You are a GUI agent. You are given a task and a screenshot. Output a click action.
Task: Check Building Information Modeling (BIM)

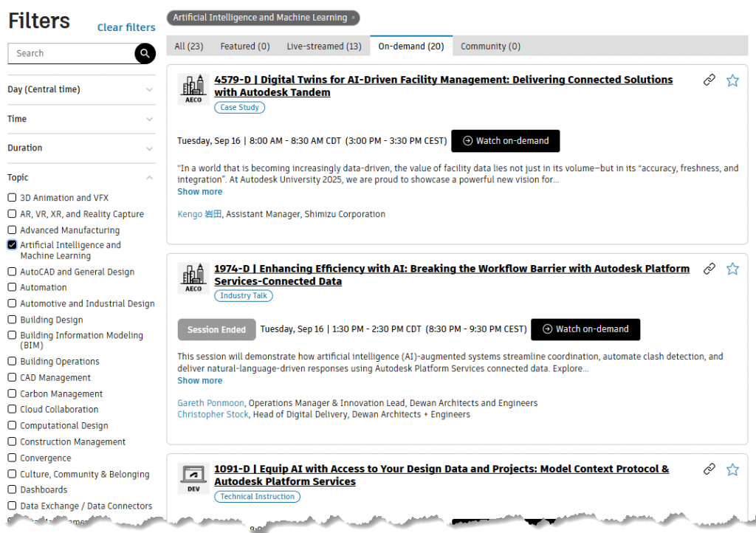(12, 335)
